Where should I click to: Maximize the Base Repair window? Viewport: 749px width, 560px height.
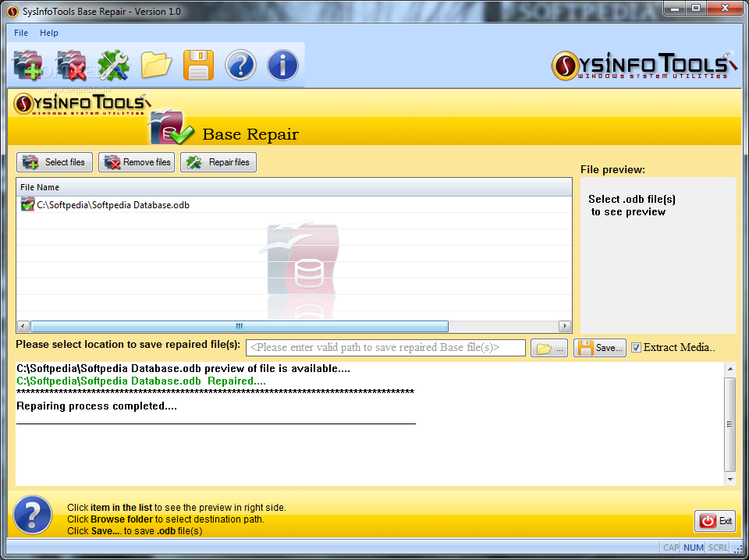[695, 8]
